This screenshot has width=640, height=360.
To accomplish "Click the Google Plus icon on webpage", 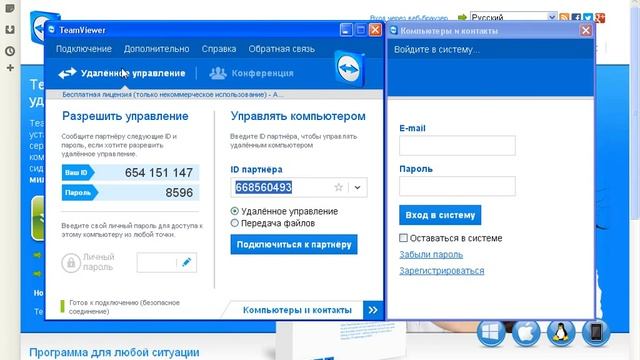I will click(x=600, y=18).
